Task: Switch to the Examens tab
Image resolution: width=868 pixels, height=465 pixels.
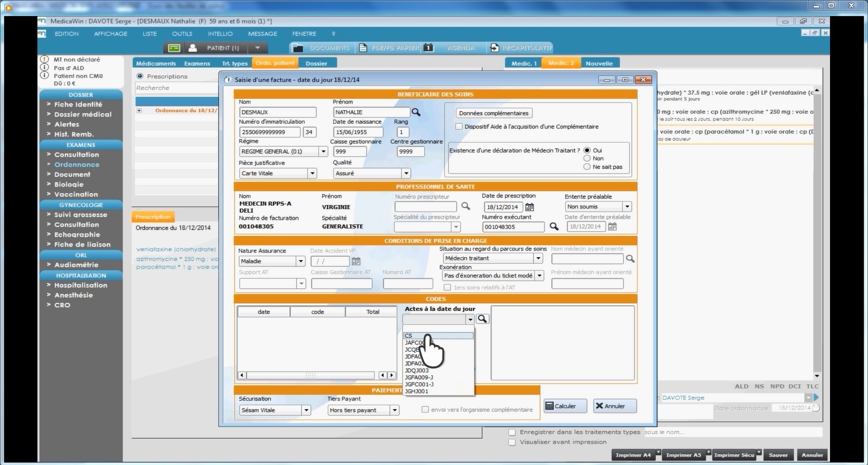Action: (x=197, y=63)
